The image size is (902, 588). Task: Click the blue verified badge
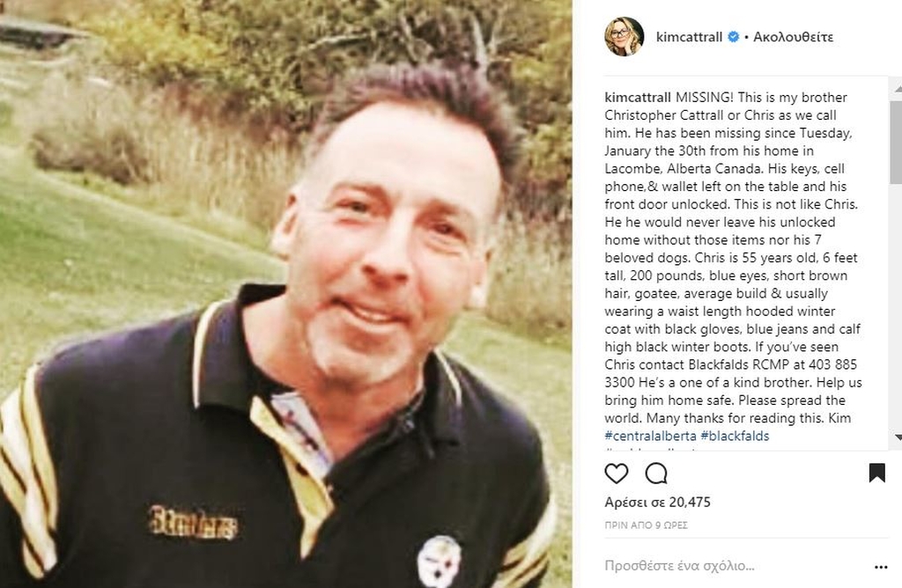[x=734, y=37]
